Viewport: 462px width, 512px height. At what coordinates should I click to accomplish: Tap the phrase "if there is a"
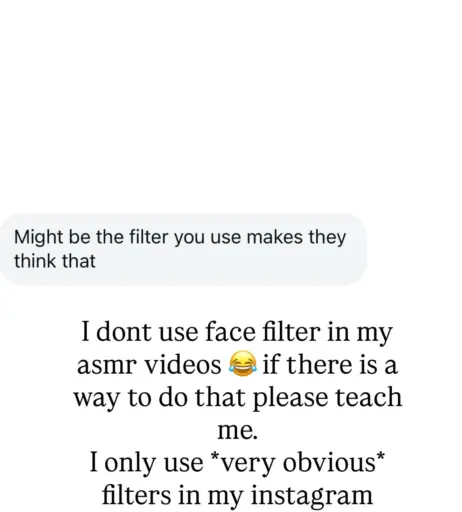tap(330, 364)
